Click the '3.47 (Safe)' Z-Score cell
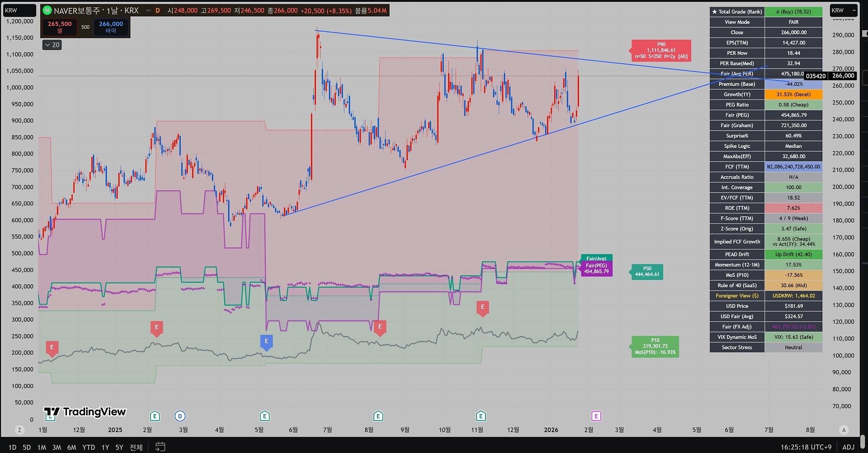The image size is (868, 453). [x=793, y=229]
